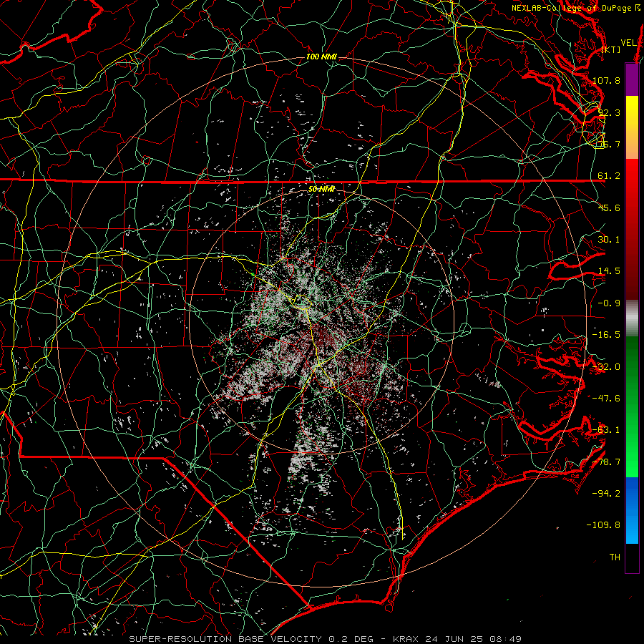Image resolution: width=644 pixels, height=644 pixels.
Task: Click the [KT] units label
Action: 611,49
